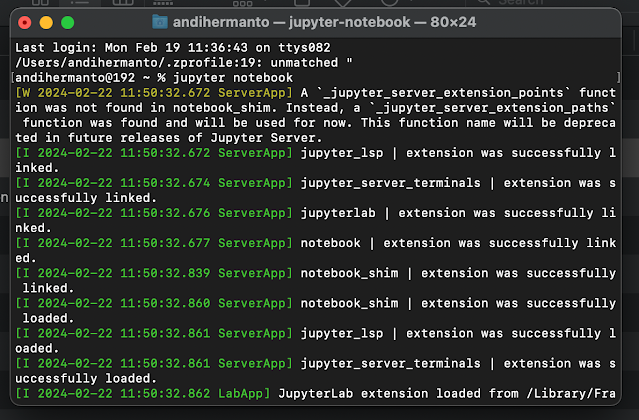Viewport: 639px width, 420px height.
Task: Close the jupyter-notebook terminal window
Action: [x=25, y=22]
